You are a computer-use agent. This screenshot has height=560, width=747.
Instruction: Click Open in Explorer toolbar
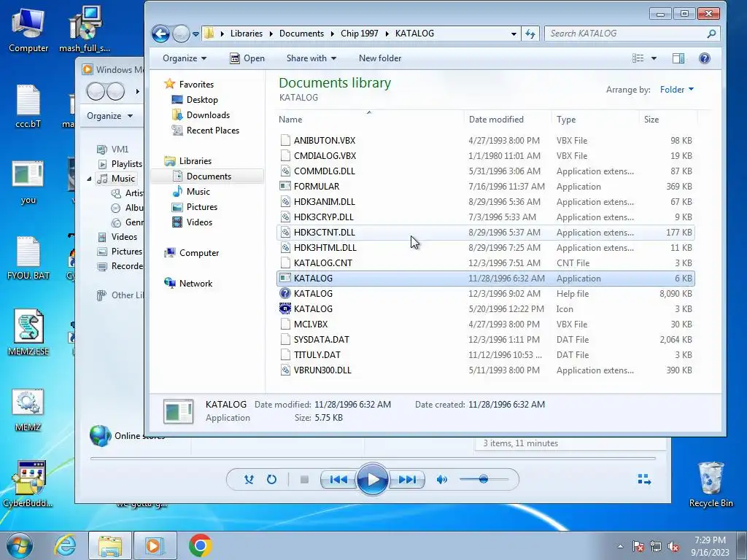[x=247, y=58]
